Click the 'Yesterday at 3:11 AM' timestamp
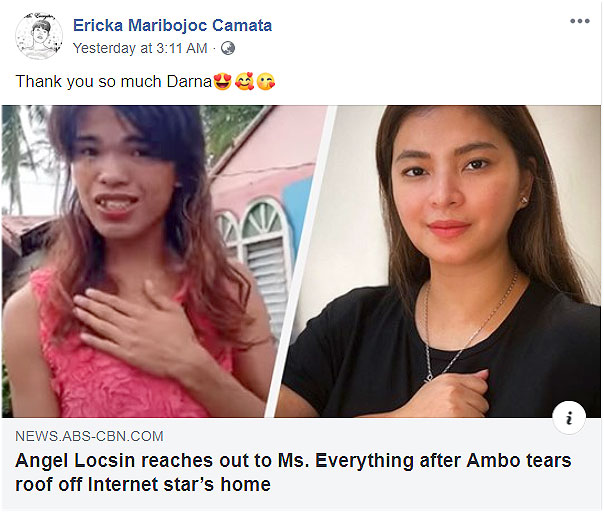Image resolution: width=604 pixels, height=512 pixels. click(140, 49)
